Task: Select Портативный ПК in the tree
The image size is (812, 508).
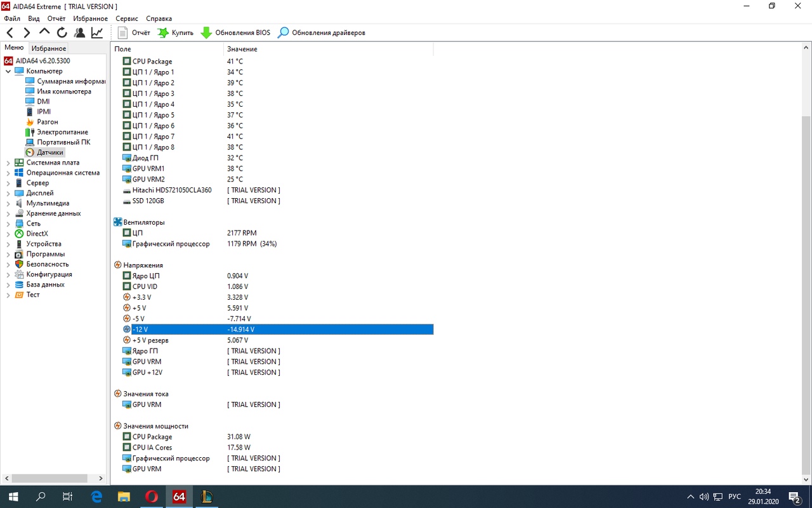Action: click(x=58, y=142)
